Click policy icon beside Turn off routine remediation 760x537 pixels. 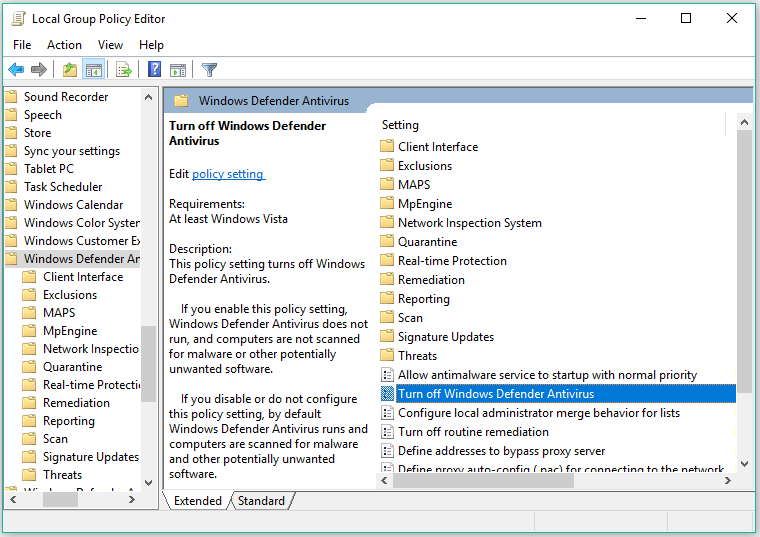click(387, 431)
